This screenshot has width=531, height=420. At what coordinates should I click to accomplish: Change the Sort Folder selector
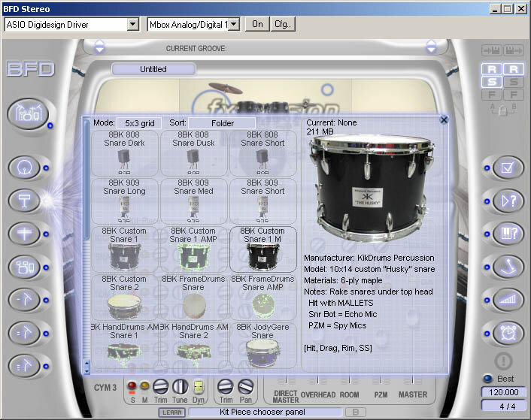coord(222,123)
